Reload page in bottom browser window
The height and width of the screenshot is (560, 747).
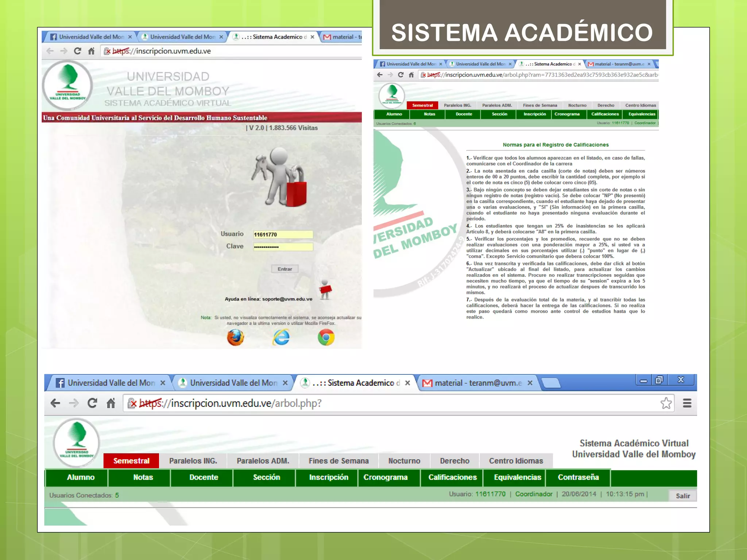click(92, 403)
